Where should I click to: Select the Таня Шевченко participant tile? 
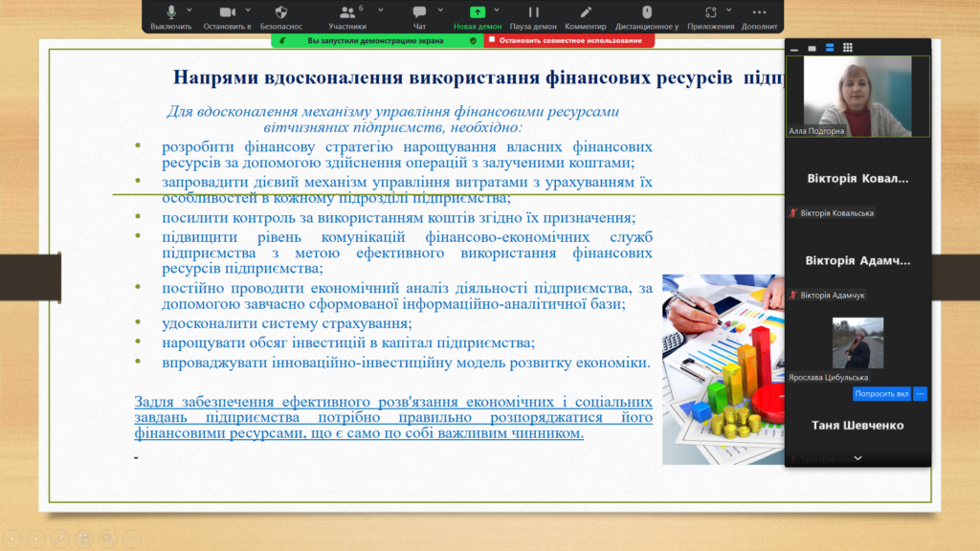857,426
